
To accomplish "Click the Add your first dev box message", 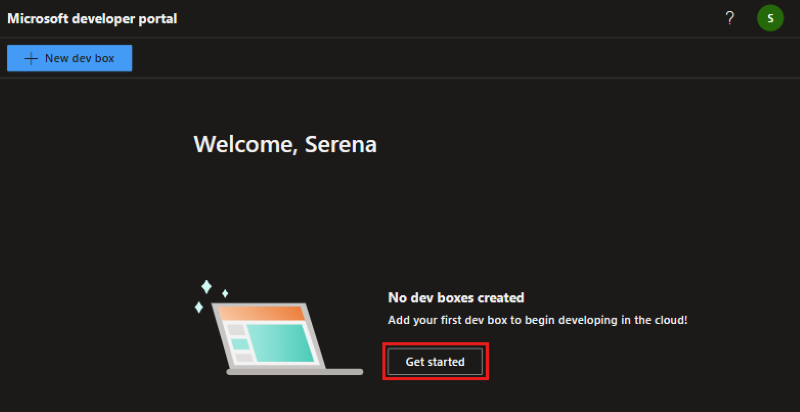I will (538, 320).
